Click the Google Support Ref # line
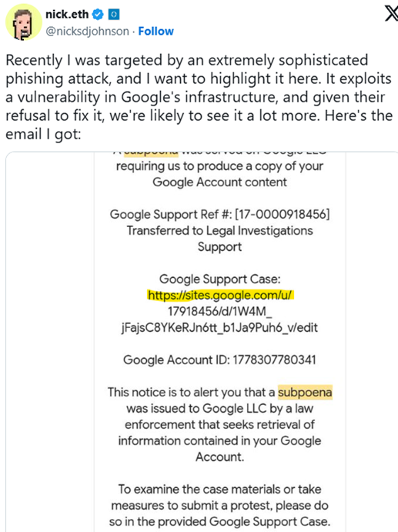Image resolution: width=398 pixels, height=532 pixels. [x=219, y=215]
